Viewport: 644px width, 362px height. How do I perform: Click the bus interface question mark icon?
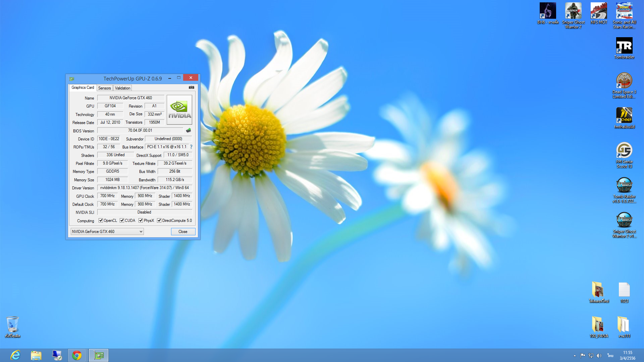click(x=191, y=147)
